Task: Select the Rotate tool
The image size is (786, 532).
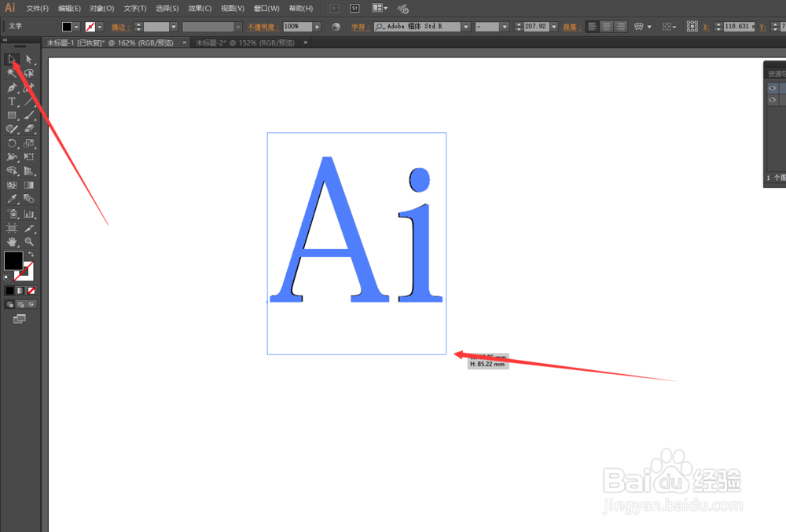Action: (12, 143)
